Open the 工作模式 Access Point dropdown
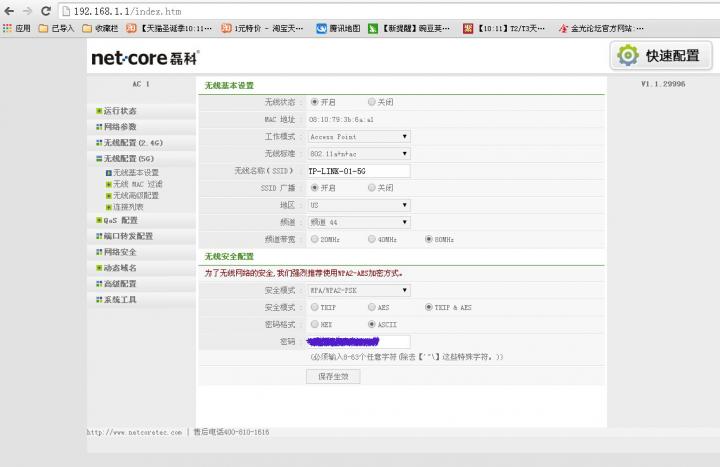720x467 pixels. pos(359,136)
